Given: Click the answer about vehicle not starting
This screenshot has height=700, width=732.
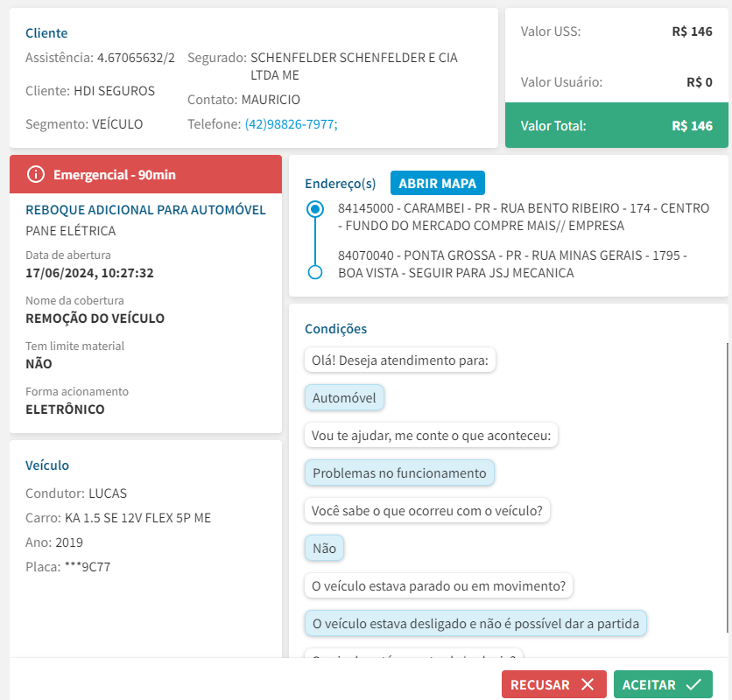Looking at the screenshot, I should [x=476, y=624].
